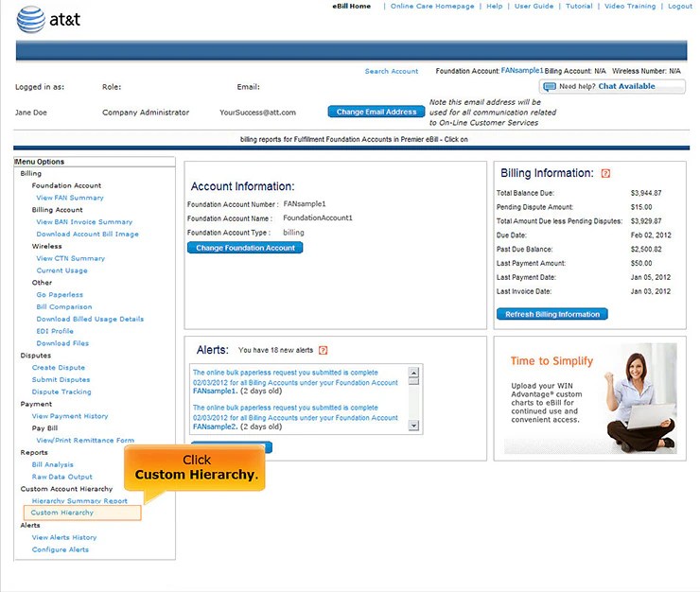Click the YourSuccess@att.com email text
The image size is (700, 592).
(x=257, y=113)
